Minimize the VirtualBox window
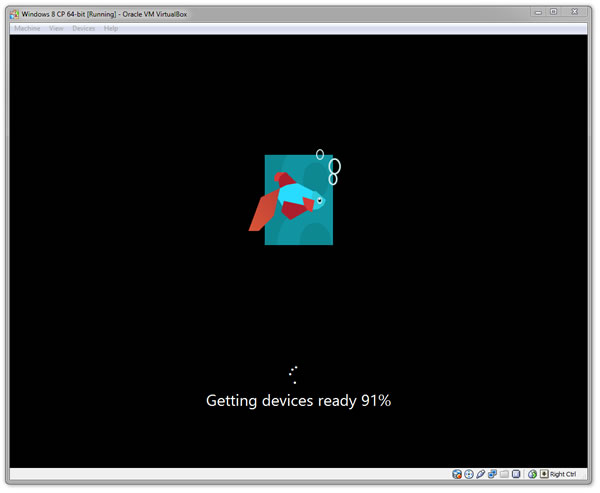Viewport: 600px width, 493px height. (x=538, y=12)
